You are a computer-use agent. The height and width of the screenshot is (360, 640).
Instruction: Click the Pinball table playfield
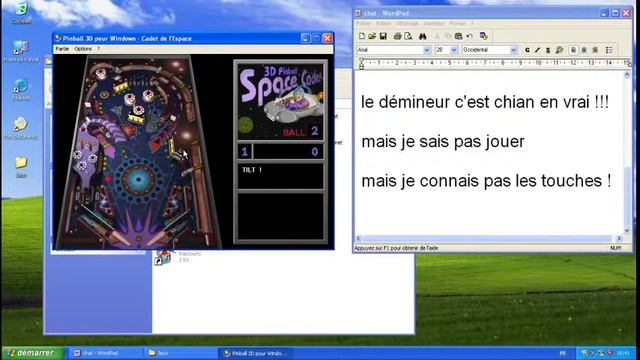coord(138,152)
